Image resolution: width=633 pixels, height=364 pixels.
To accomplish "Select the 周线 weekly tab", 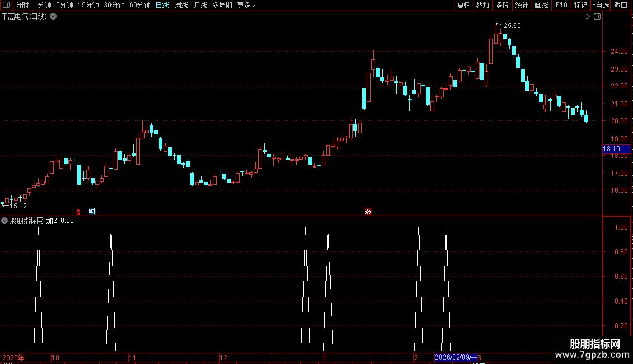I will point(181,5).
